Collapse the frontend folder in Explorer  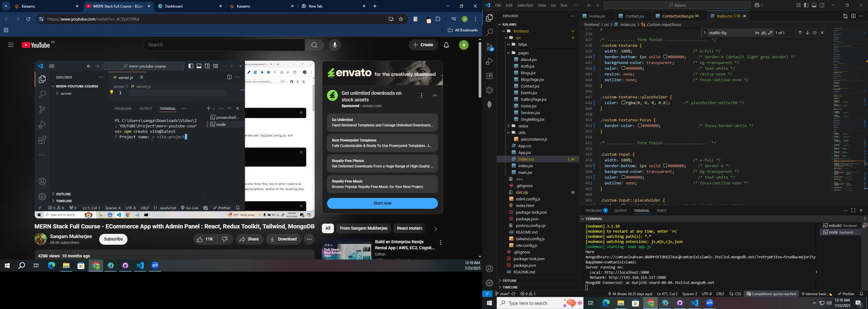point(504,31)
